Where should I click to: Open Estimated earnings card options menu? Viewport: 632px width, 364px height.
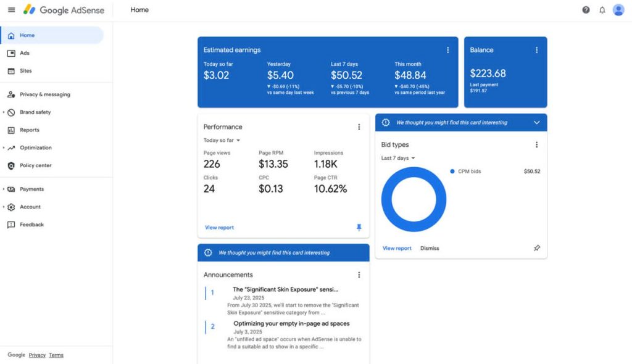(x=448, y=50)
